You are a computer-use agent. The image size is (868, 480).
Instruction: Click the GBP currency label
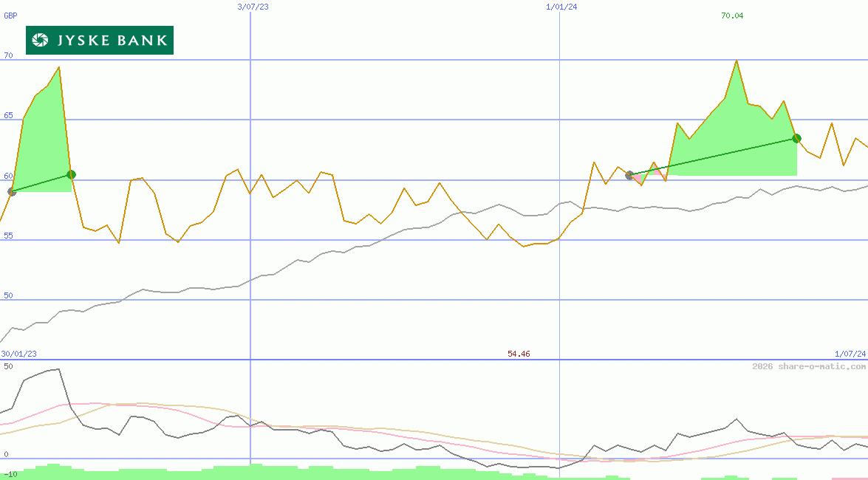(10, 14)
